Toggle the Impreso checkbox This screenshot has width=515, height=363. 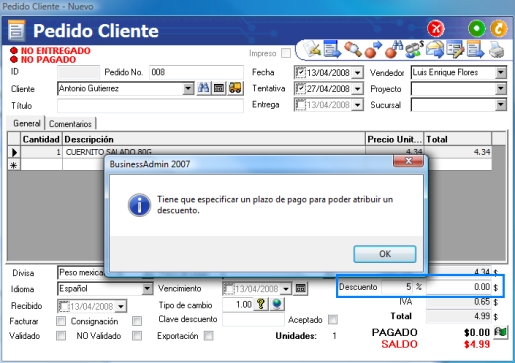[x=286, y=53]
